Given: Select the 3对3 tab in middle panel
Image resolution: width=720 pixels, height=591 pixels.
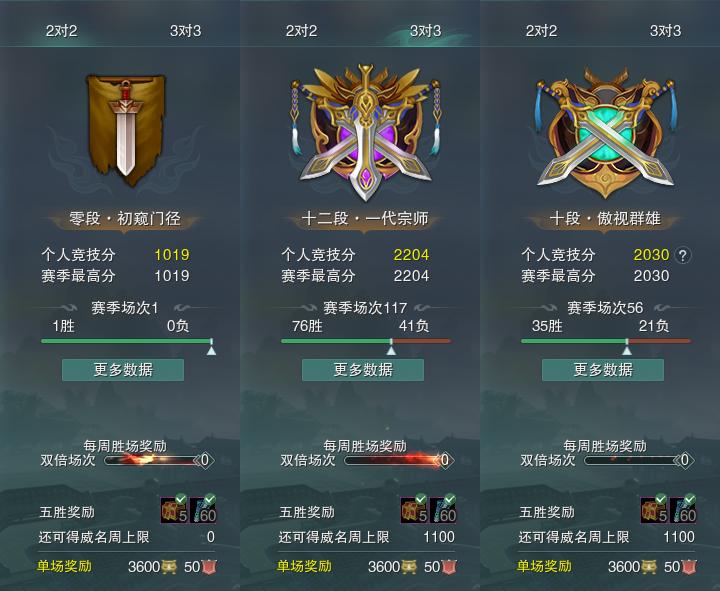Looking at the screenshot, I should pos(425,31).
